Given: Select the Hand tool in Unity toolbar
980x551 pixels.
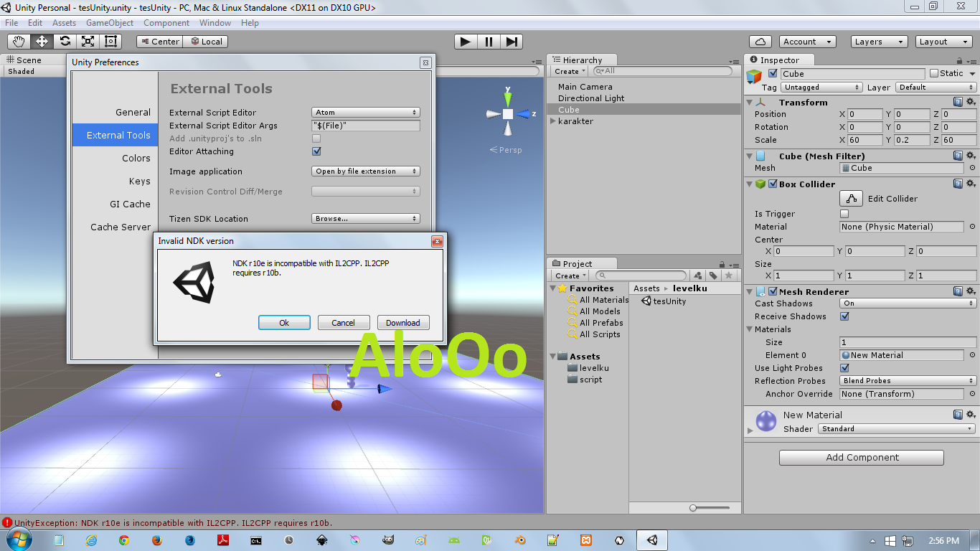Looking at the screenshot, I should (x=19, y=42).
